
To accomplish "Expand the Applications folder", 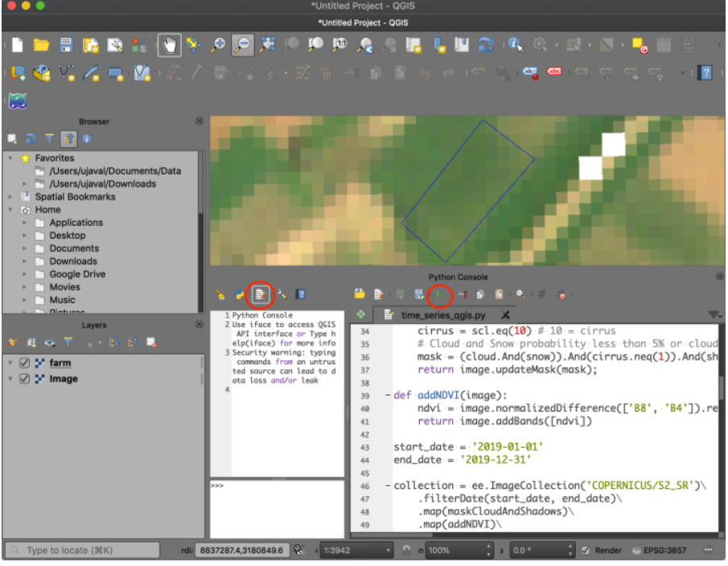I will pos(25,223).
